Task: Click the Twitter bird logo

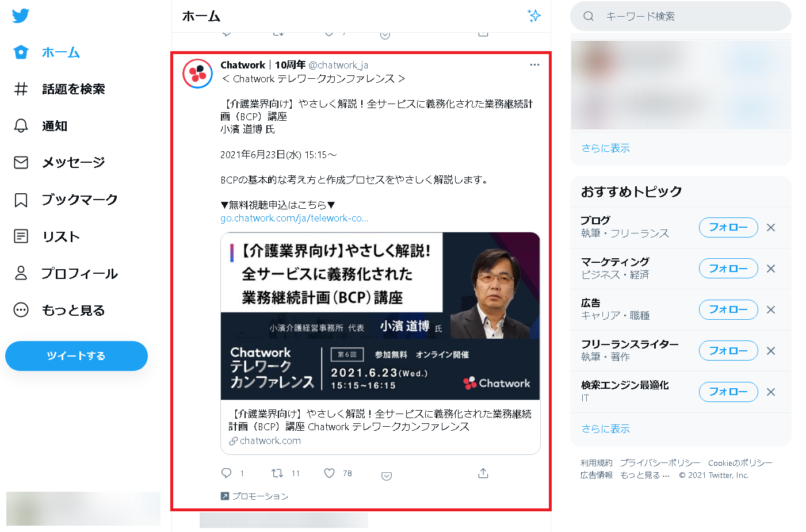Action: (x=21, y=16)
